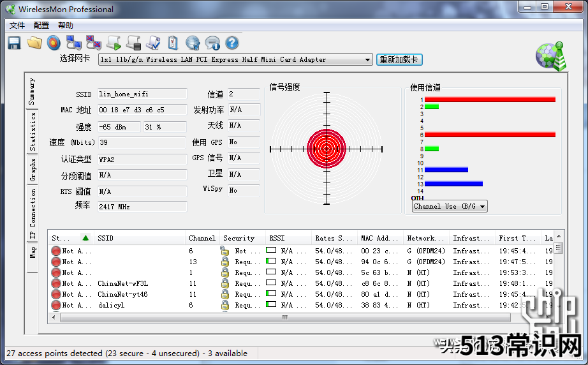Image resolution: width=588 pixels, height=365 pixels.
Task: Click the horizontal scrollbar thumb of the AP list
Action: (x=285, y=317)
